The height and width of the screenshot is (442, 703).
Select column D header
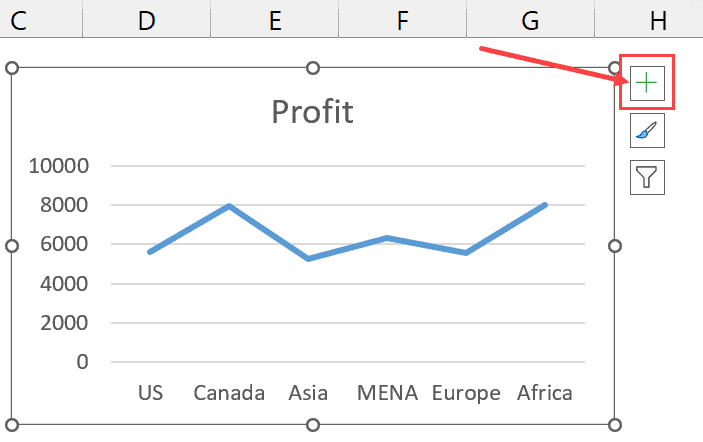pos(147,21)
